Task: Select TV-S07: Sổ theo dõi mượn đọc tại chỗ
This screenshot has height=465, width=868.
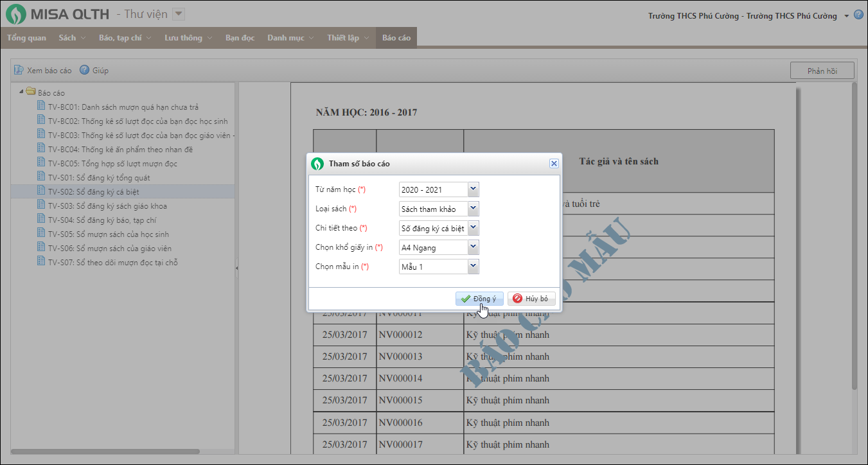Action: point(112,263)
